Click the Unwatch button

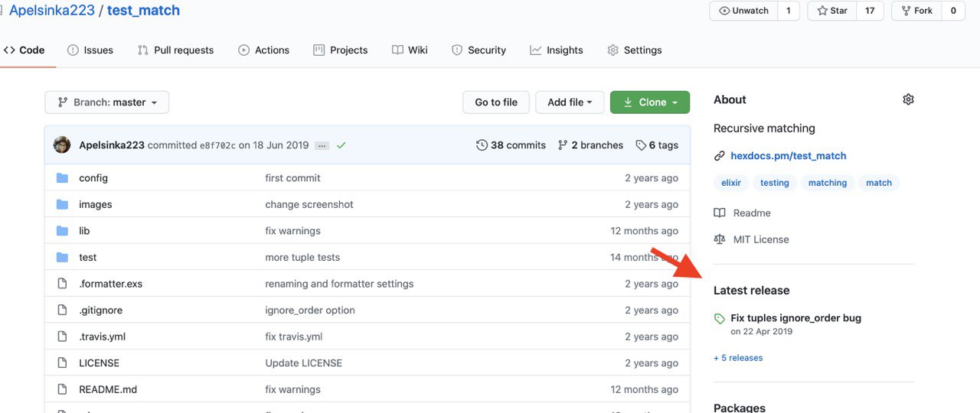(x=743, y=11)
